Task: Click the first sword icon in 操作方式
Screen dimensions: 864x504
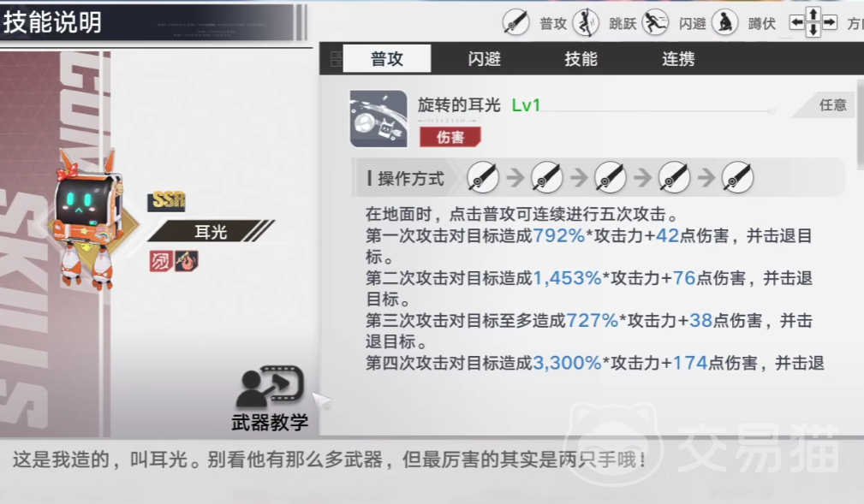Action: [483, 178]
